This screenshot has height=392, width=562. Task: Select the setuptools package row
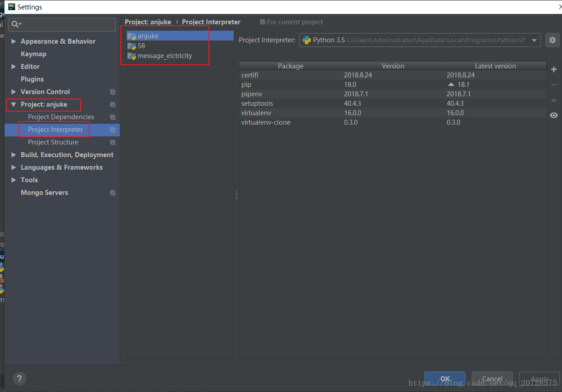[393, 104]
